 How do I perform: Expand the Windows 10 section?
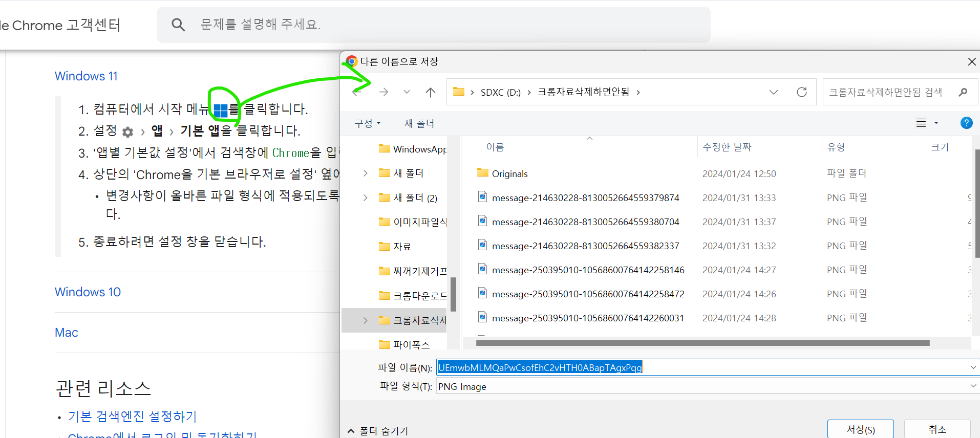(x=88, y=292)
